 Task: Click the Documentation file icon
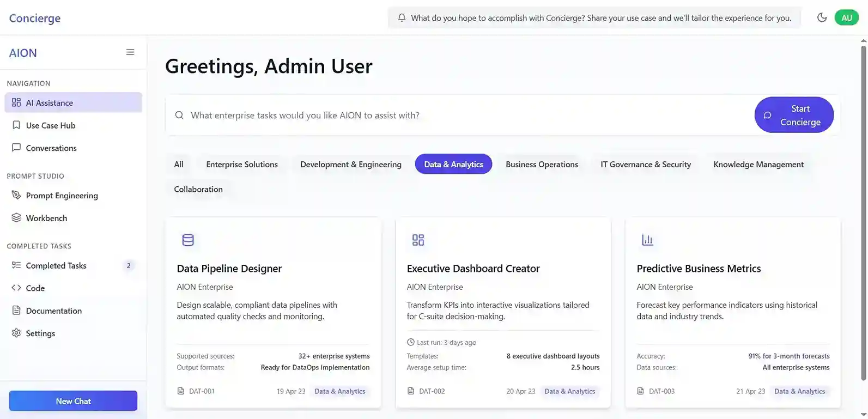[x=16, y=311]
